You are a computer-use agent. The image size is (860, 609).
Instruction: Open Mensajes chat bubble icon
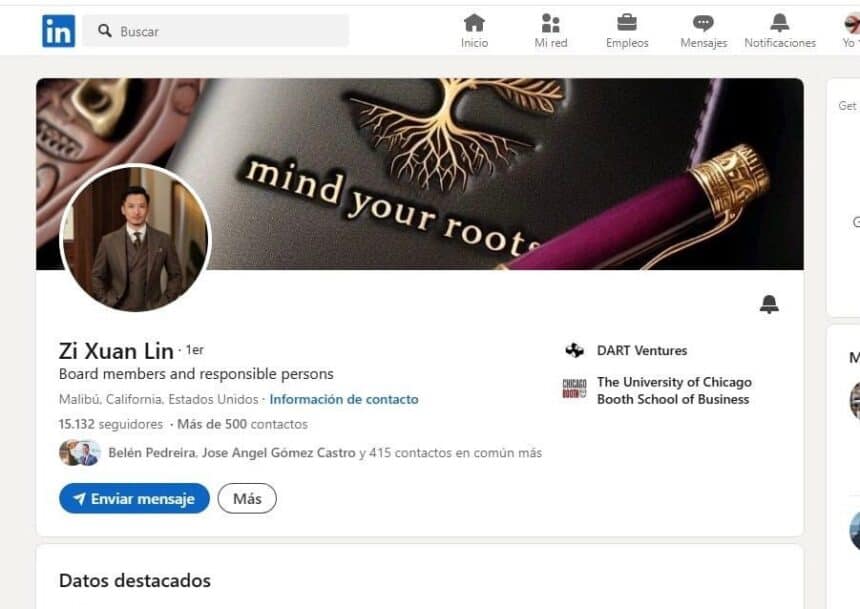tap(703, 23)
